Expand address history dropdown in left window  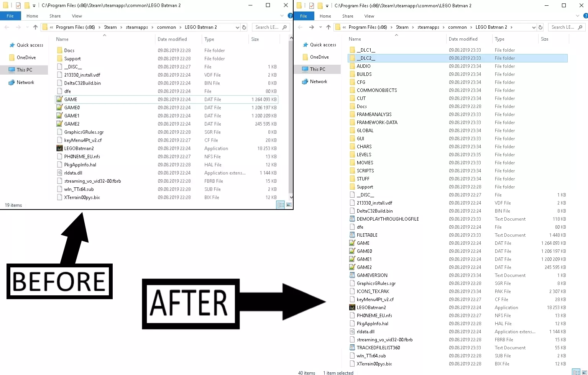pos(237,27)
